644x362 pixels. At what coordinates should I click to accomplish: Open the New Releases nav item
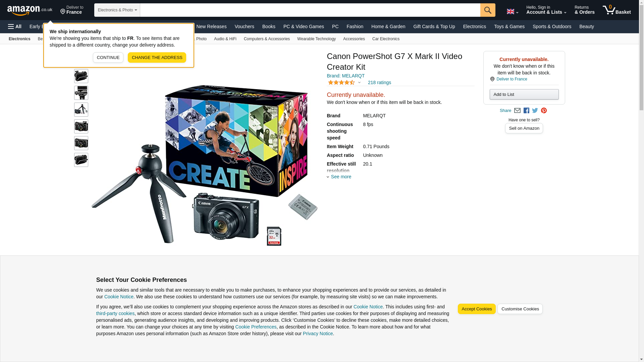[211, 26]
